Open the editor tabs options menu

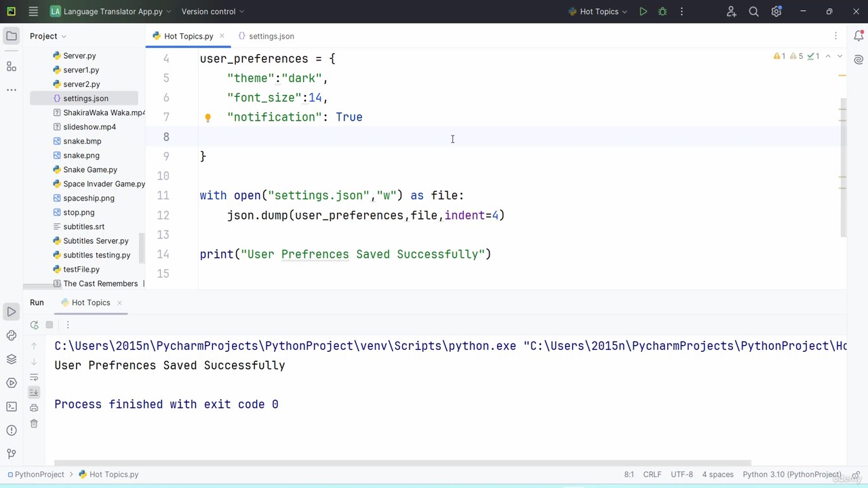(836, 36)
